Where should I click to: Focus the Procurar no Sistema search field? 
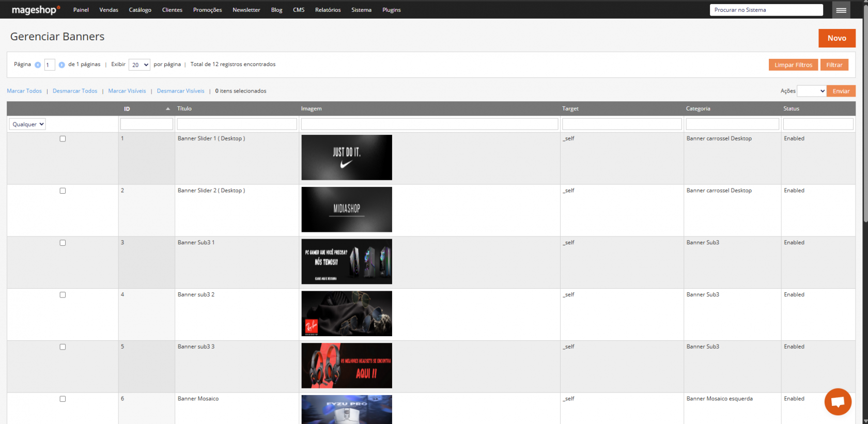[766, 10]
